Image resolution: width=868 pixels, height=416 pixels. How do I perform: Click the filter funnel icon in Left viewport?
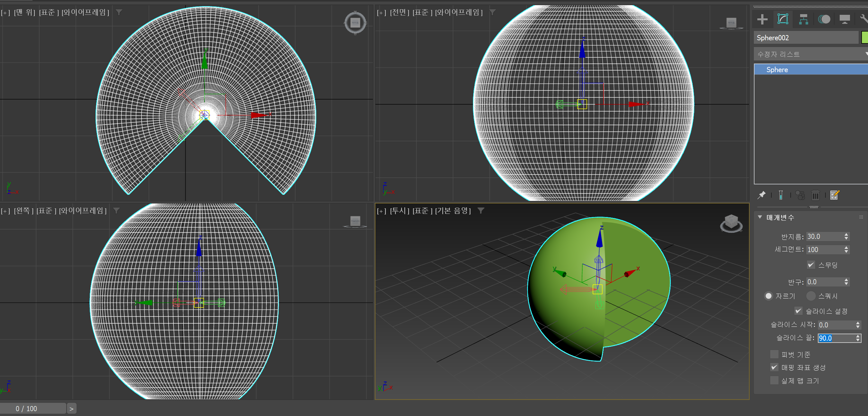[116, 211]
